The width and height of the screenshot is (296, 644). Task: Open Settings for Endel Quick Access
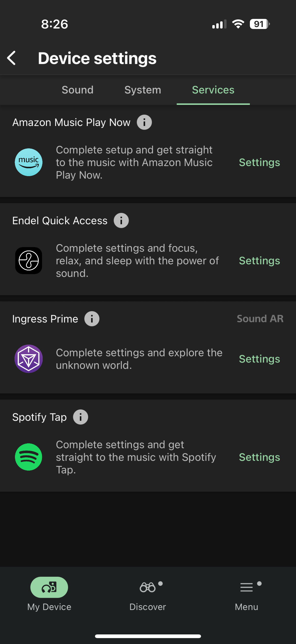[x=259, y=261]
